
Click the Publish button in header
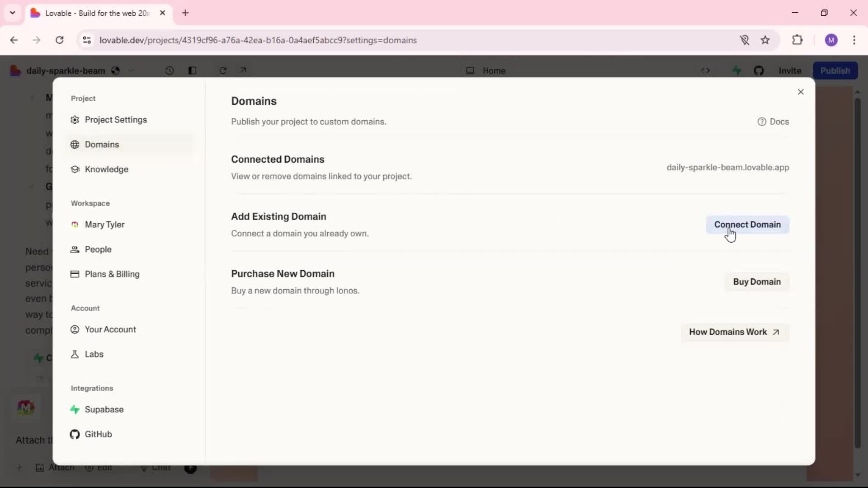(x=835, y=70)
